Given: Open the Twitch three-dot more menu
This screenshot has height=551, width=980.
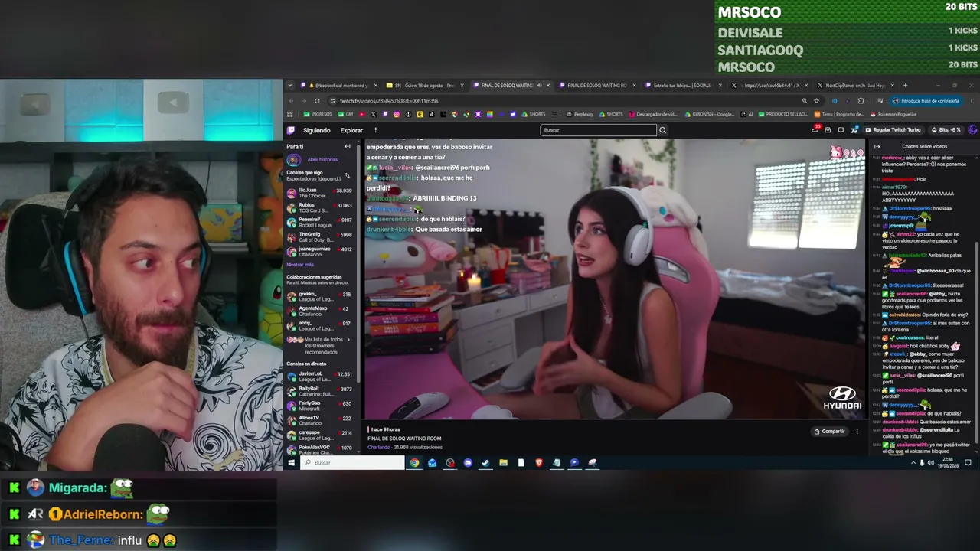Looking at the screenshot, I should 375,130.
